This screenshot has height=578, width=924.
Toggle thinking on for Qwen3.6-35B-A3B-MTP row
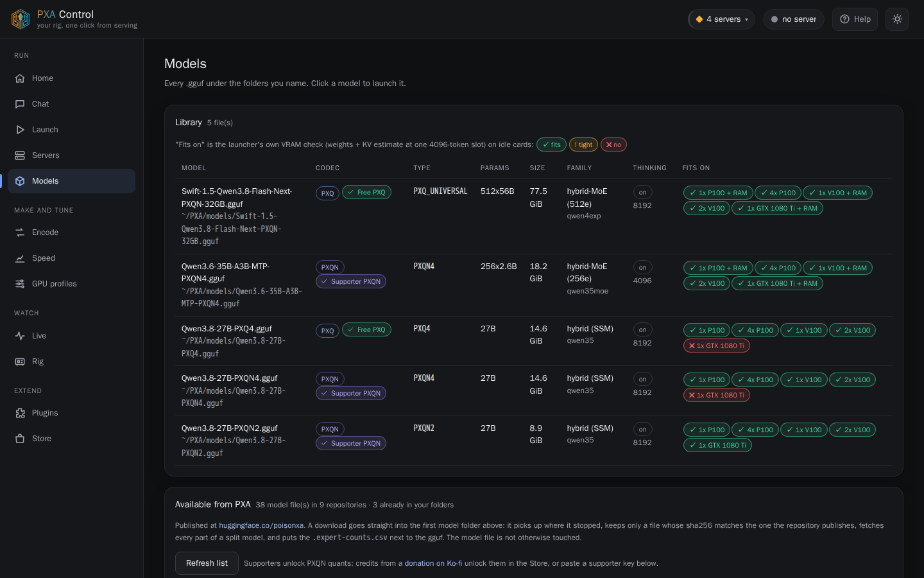[642, 267]
